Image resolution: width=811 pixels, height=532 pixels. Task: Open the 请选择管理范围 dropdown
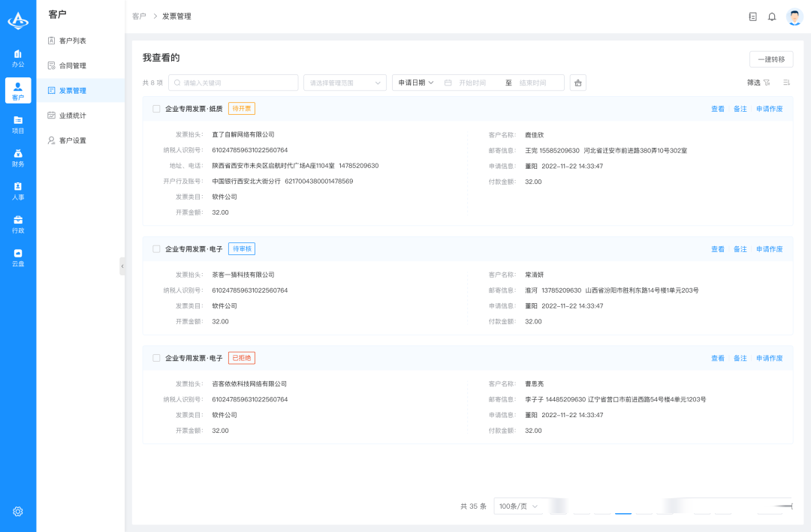pos(345,83)
